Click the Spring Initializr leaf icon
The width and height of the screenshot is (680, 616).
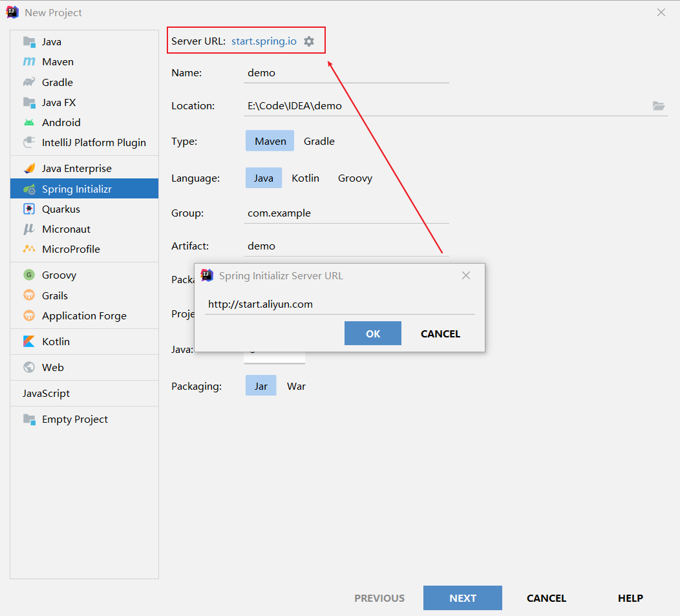[x=29, y=189]
